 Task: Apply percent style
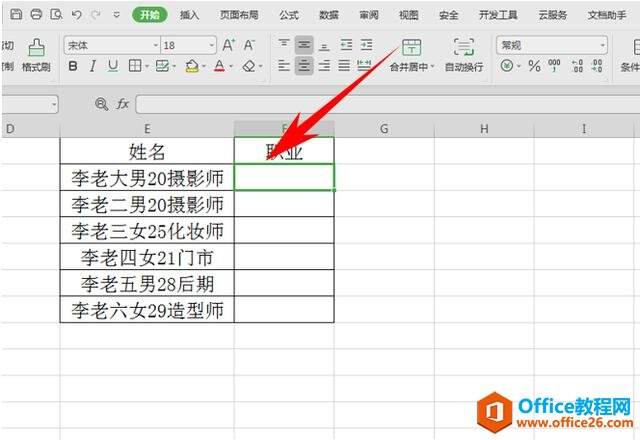[534, 66]
